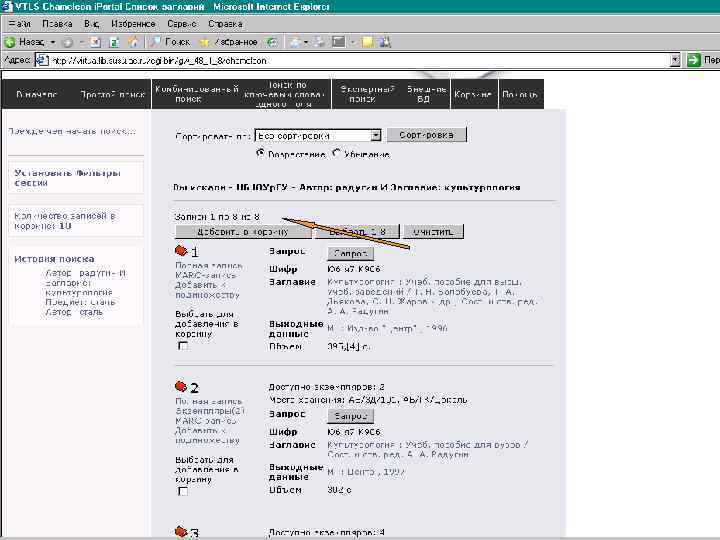This screenshot has height=540, width=720.
Task: Click the Media/History toolbar icon after Избранное
Action: click(272, 42)
